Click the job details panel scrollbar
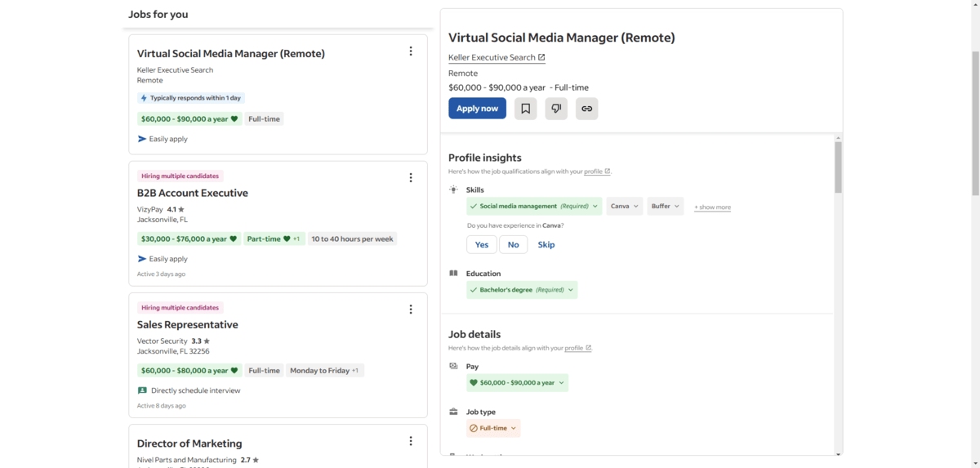Image resolution: width=980 pixels, height=468 pixels. tap(838, 167)
